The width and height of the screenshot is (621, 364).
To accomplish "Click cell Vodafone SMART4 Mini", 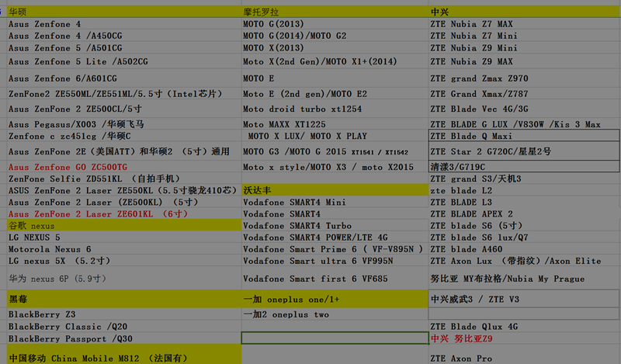I will 335,202.
